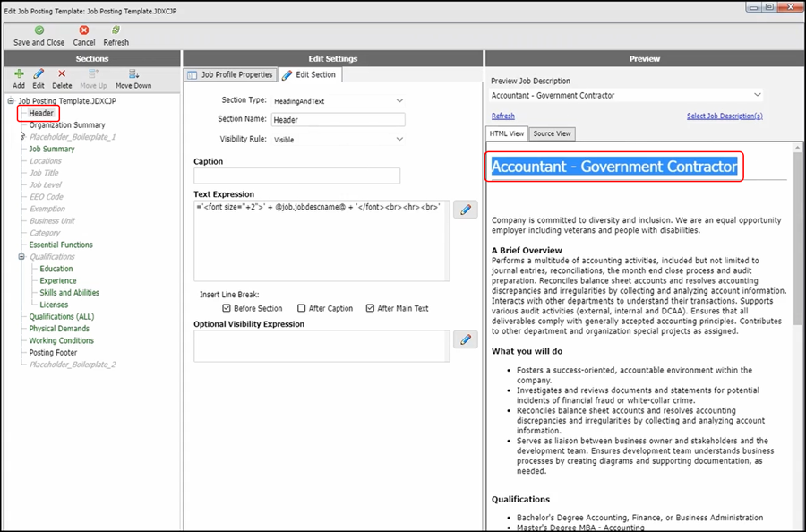Click the Refresh link in Preview
Image resolution: width=806 pixels, height=532 pixels.
pos(503,116)
